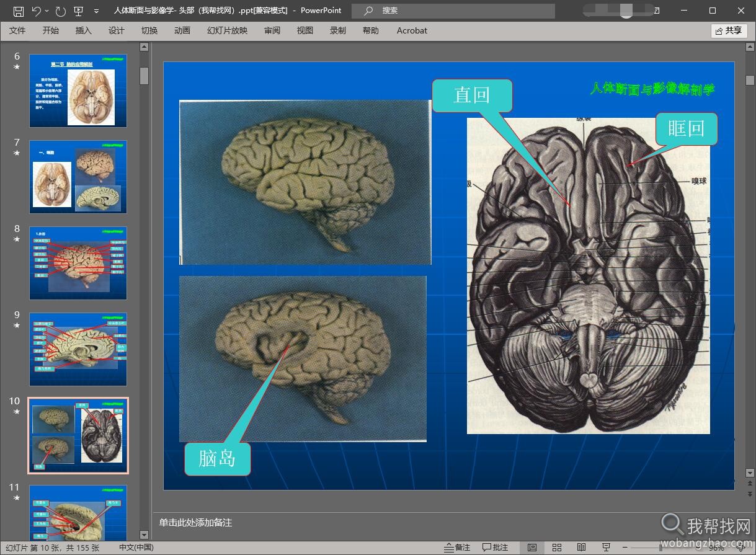
Task: Select the 脑岛 callout on the slide
Action: pyautogui.click(x=217, y=459)
